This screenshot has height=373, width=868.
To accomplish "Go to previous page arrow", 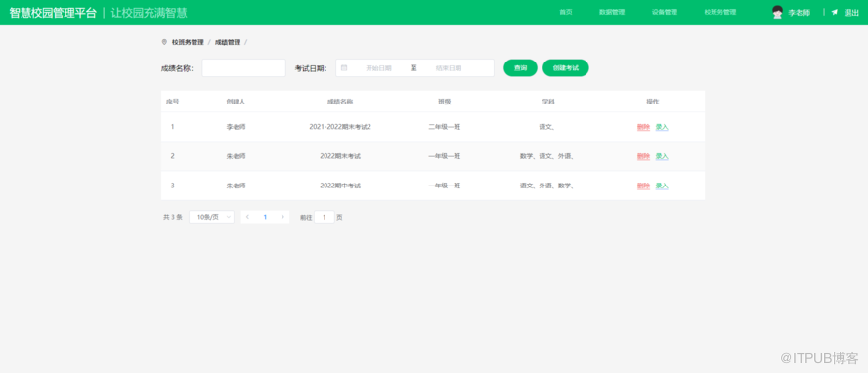I will coord(247,217).
